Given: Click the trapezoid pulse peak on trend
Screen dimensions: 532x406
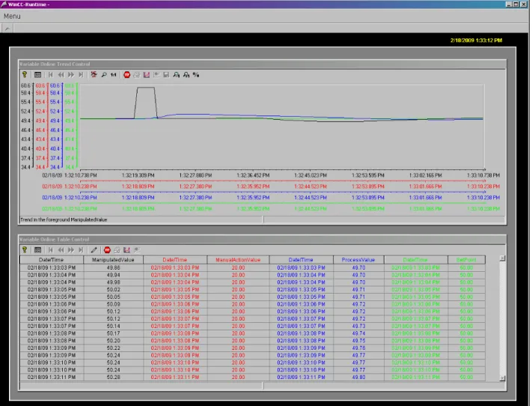Looking at the screenshot, I should pos(146,88).
